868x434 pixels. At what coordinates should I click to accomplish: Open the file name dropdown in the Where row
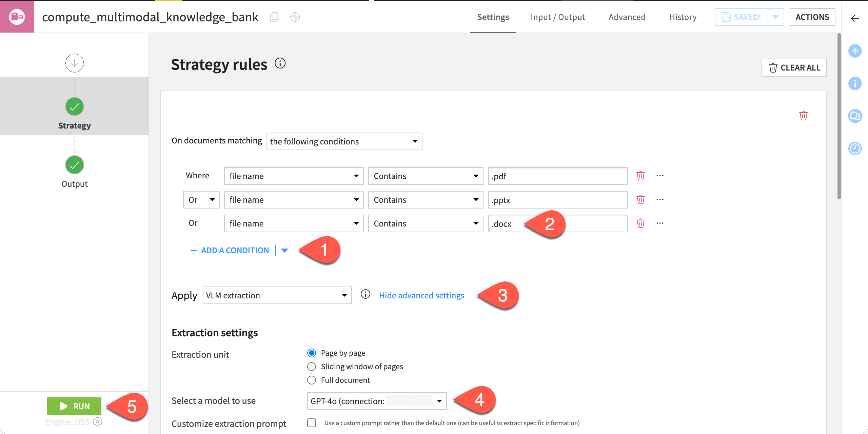pos(294,176)
